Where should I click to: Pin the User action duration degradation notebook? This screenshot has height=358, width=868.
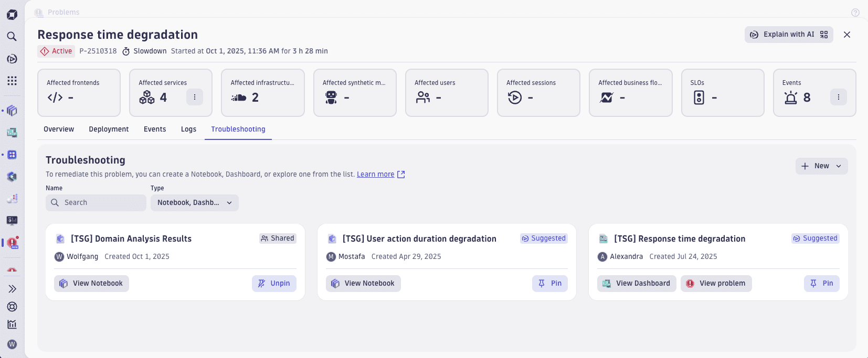[x=550, y=284]
